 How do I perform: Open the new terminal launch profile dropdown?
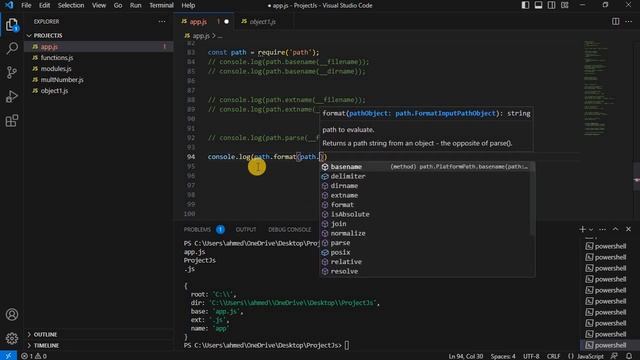[591, 229]
